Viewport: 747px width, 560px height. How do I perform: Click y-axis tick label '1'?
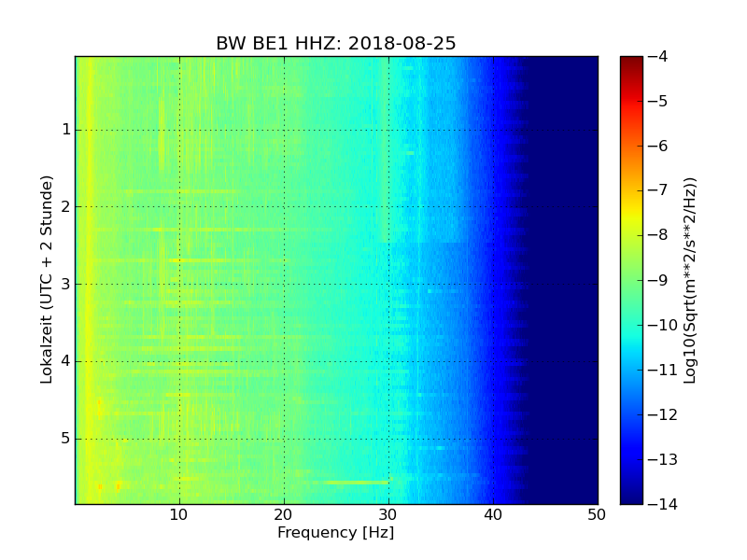(x=66, y=130)
